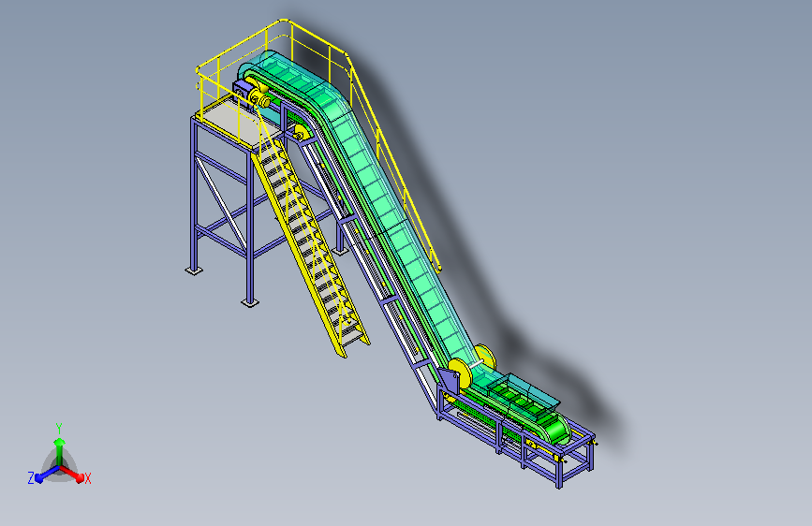Select the gray platform deck atop the tower
812x526 pixels.
(238, 123)
